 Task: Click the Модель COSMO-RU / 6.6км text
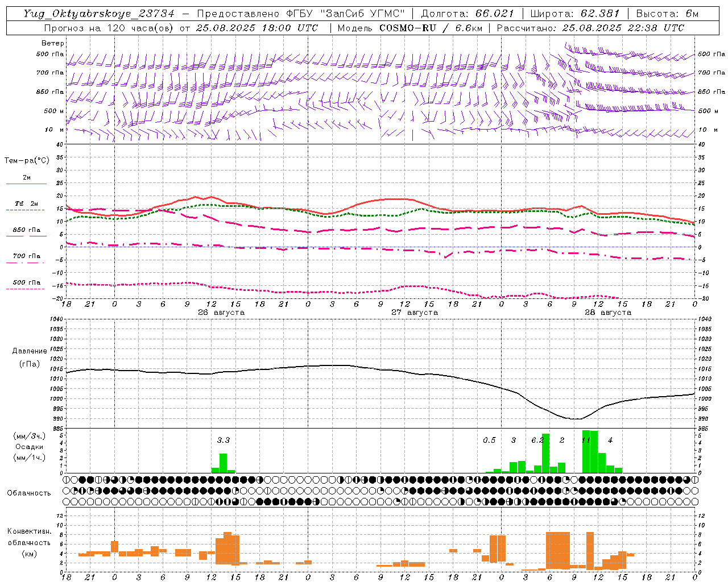(411, 28)
